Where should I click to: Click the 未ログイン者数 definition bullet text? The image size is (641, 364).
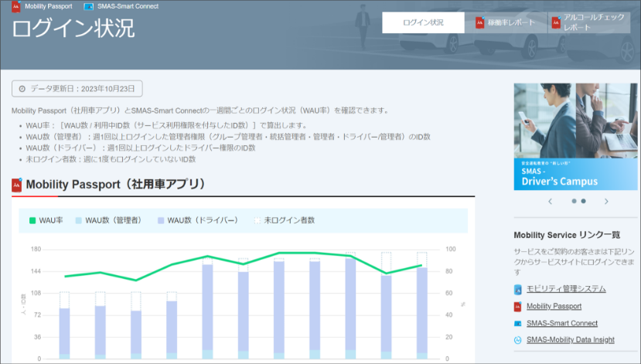(111, 159)
